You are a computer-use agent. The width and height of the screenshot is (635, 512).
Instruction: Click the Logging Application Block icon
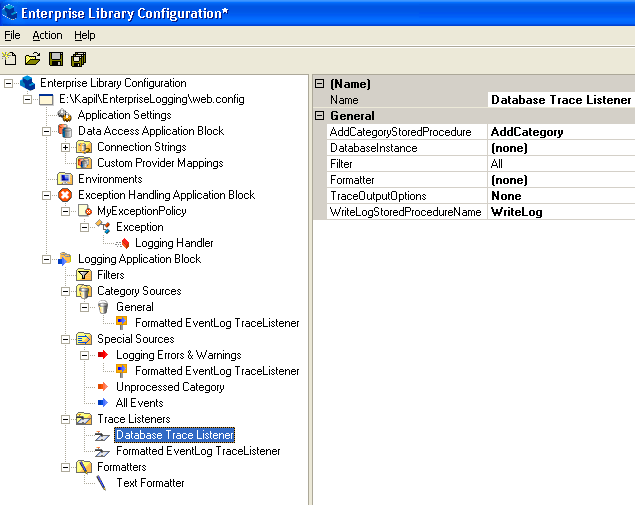(65, 259)
